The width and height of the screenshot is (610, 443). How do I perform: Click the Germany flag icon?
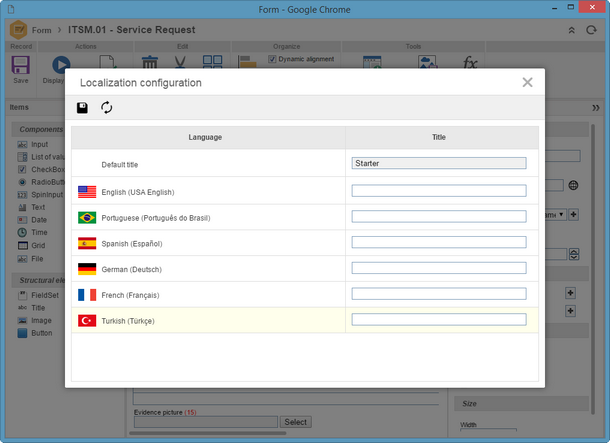pos(87,269)
